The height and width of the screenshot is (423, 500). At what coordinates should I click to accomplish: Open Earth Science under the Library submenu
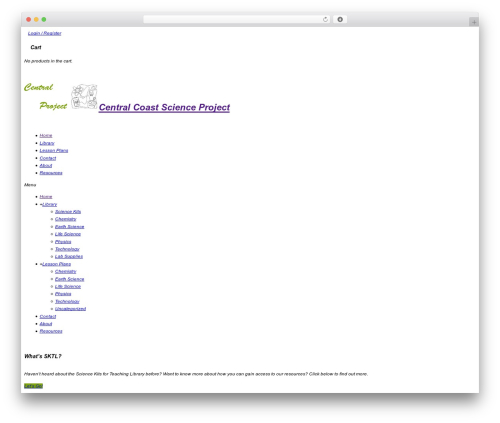coord(70,227)
